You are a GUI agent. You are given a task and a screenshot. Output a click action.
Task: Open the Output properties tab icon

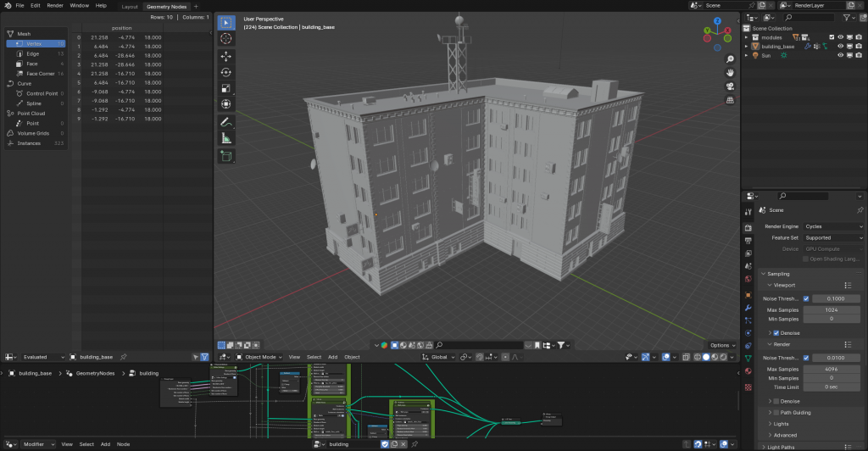[748, 240]
